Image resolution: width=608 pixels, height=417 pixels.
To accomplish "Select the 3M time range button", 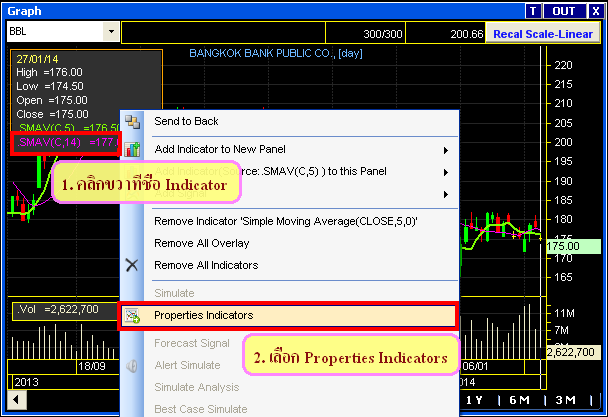I will pyautogui.click(x=565, y=400).
